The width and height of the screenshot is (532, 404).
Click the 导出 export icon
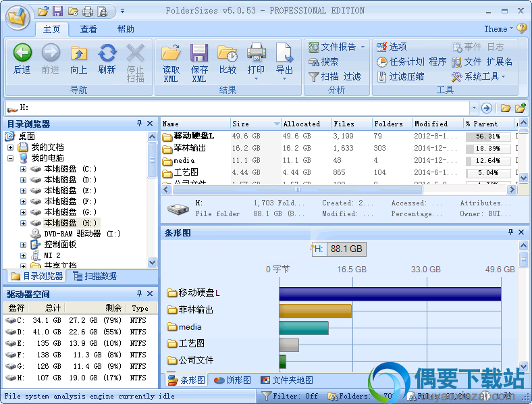click(284, 53)
